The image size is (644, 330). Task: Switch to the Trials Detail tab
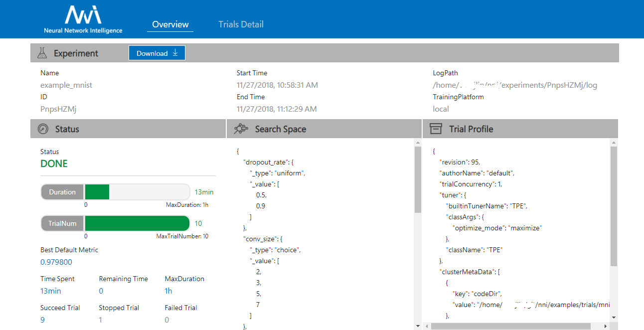pos(241,24)
